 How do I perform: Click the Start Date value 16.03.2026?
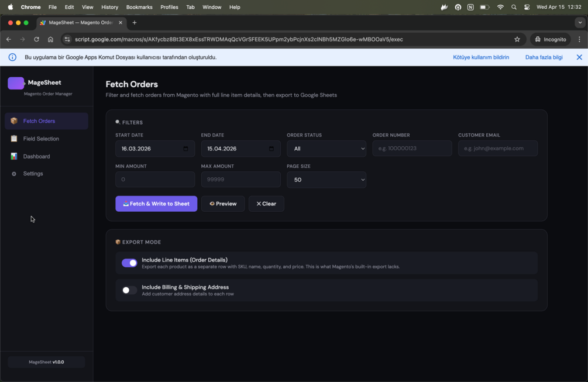point(136,149)
